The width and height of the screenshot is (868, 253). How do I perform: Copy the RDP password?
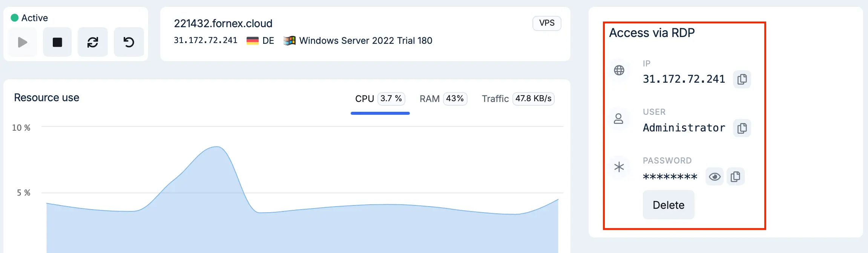(x=735, y=176)
